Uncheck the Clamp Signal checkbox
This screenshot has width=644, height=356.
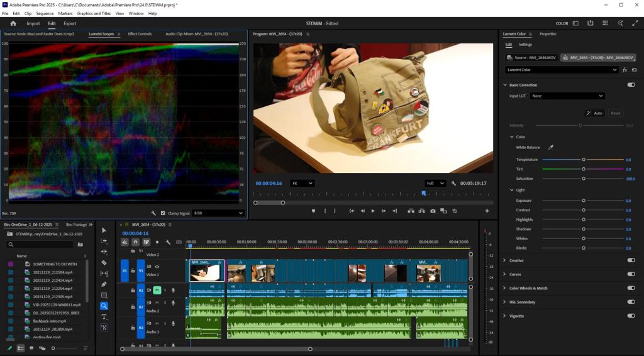click(163, 213)
